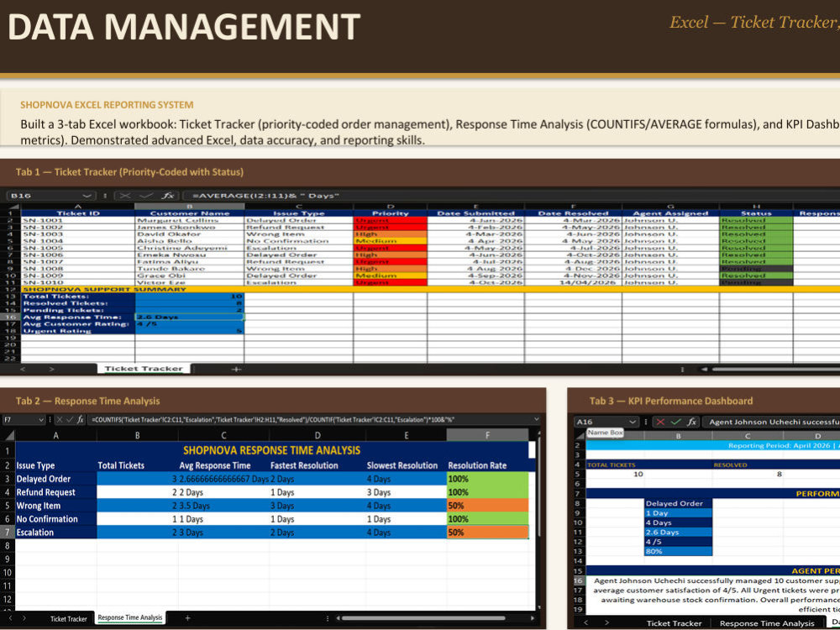Click the green Enter checkmark in KPI Dashboard
Image resolution: width=840 pixels, height=630 pixels.
[x=675, y=423]
